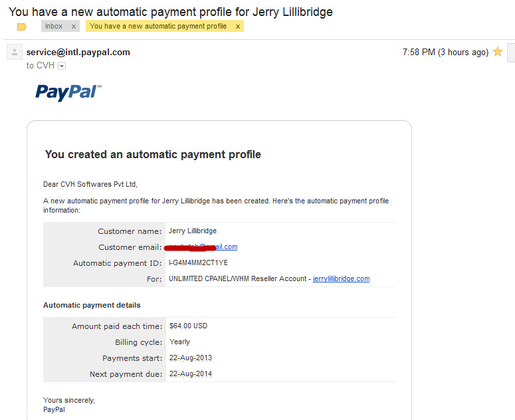Click the 7:58 PM timestamp

pyautogui.click(x=445, y=52)
